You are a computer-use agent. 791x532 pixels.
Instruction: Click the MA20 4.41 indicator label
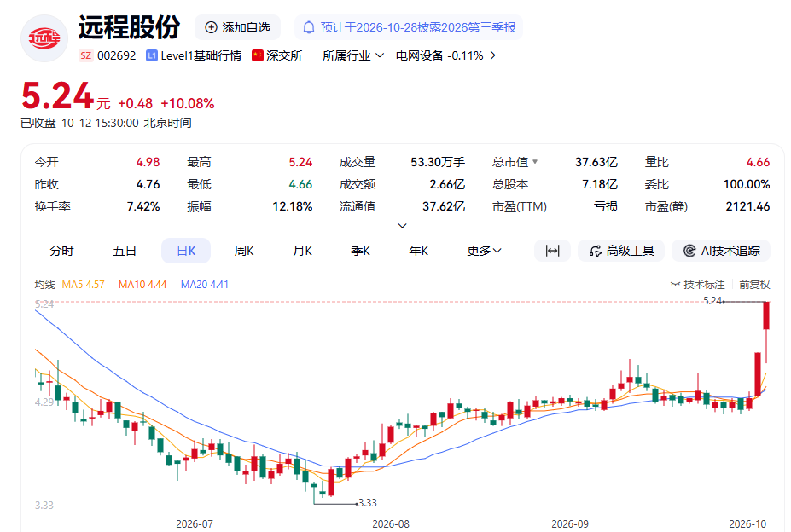[x=204, y=285]
